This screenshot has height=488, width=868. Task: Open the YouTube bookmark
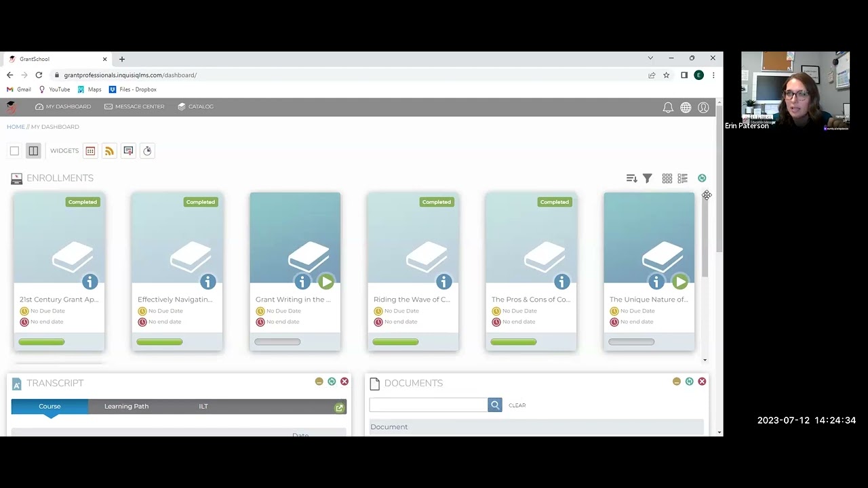[54, 89]
